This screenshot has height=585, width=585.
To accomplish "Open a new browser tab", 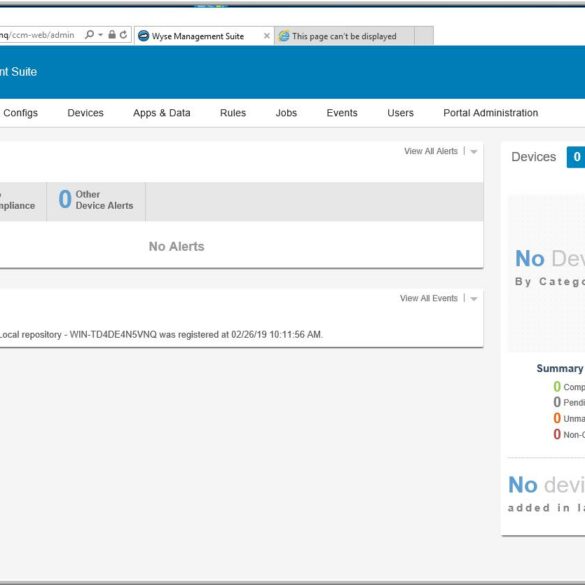I will (x=424, y=36).
